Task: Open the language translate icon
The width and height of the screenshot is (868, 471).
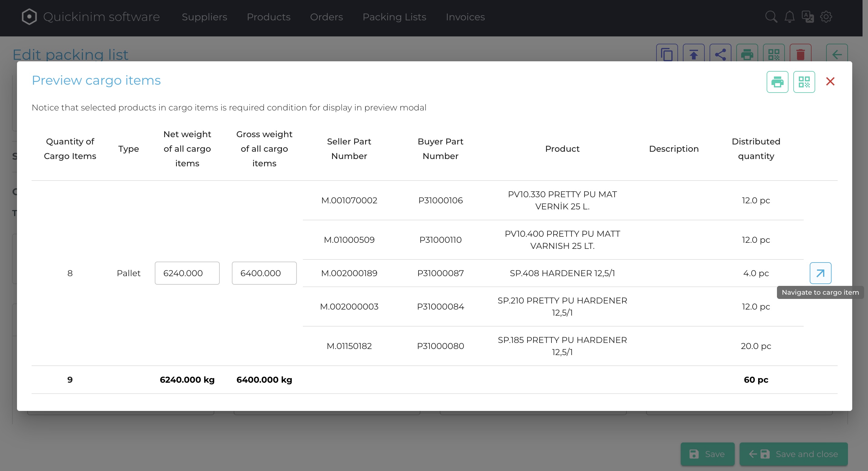Action: point(807,17)
